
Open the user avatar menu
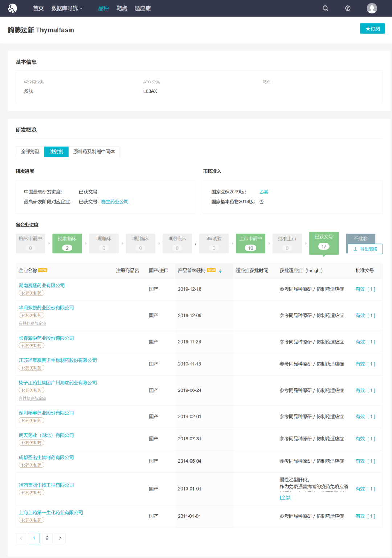point(372,8)
